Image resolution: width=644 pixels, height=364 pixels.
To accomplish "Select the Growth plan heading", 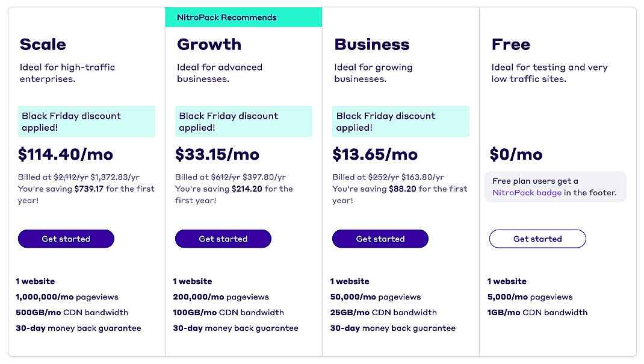I will [x=209, y=44].
